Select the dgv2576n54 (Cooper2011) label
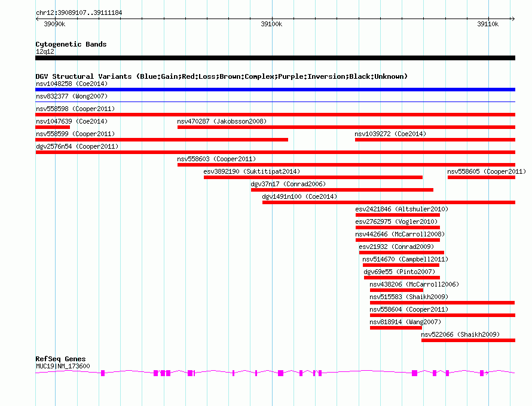Screen dimensions: 532x406 click(x=77, y=146)
